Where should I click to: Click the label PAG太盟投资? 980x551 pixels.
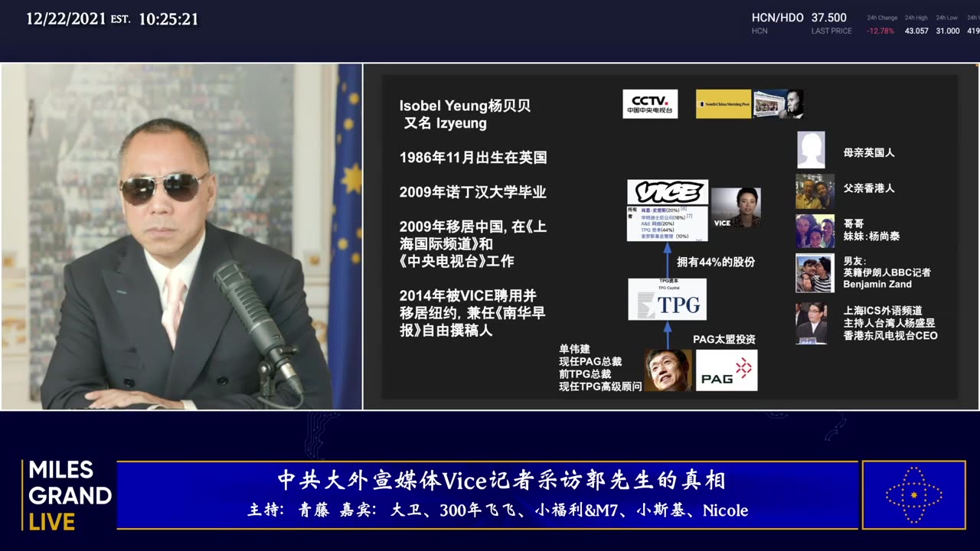pyautogui.click(x=724, y=339)
